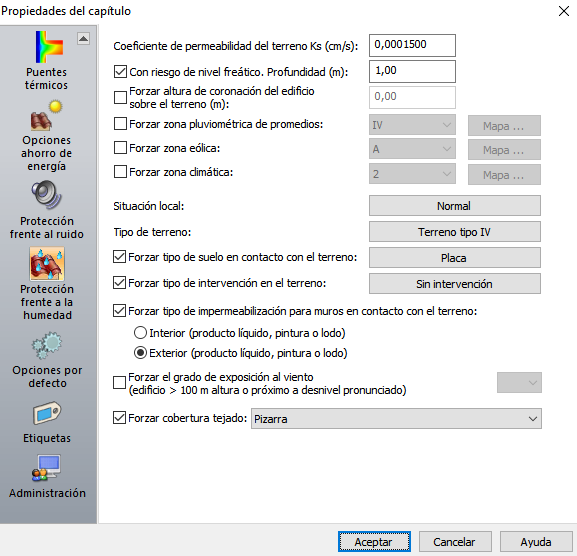Viewport: 577px width, 556px height.
Task: Select Opciones ahorro de energía icon
Action: [x=47, y=116]
